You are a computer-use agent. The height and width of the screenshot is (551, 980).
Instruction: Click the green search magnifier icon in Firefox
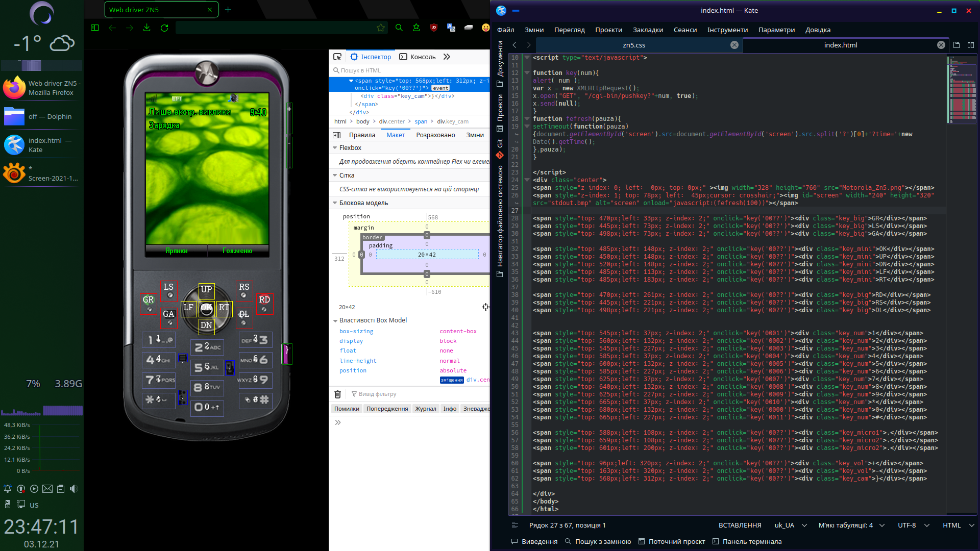(x=399, y=28)
